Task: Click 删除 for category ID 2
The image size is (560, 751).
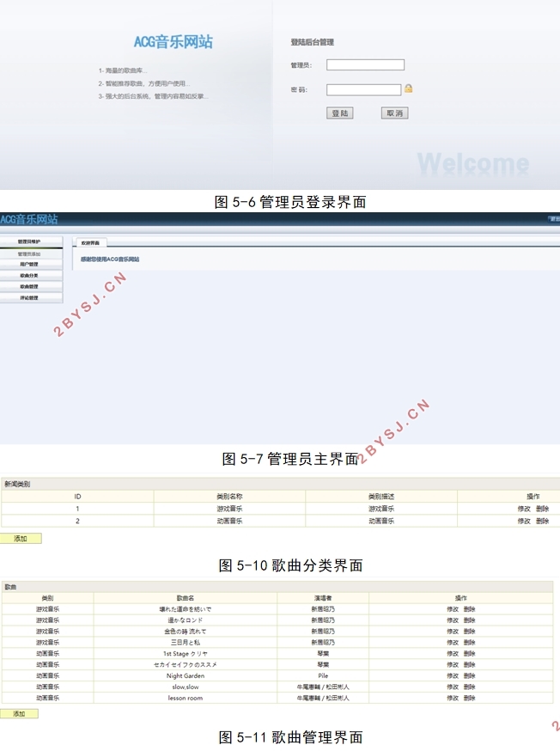Action: pyautogui.click(x=542, y=521)
